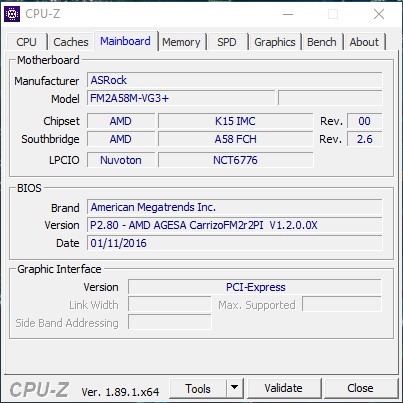Screen dimensions: 403x403
Task: Open the Caches tab
Action: 71,42
